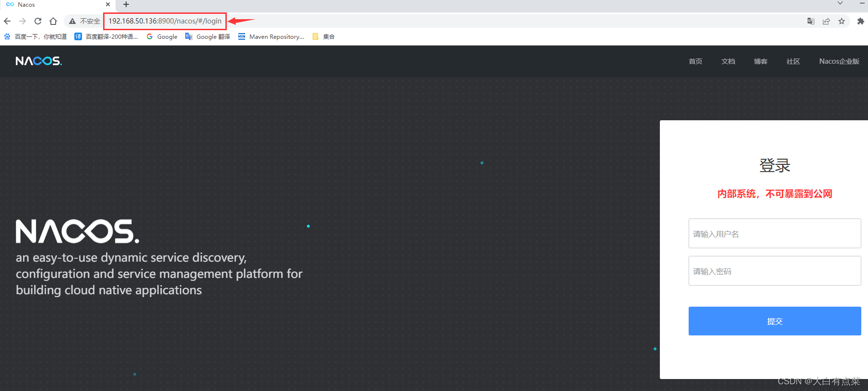Open Nacos企业版 in the navigation

(x=839, y=61)
